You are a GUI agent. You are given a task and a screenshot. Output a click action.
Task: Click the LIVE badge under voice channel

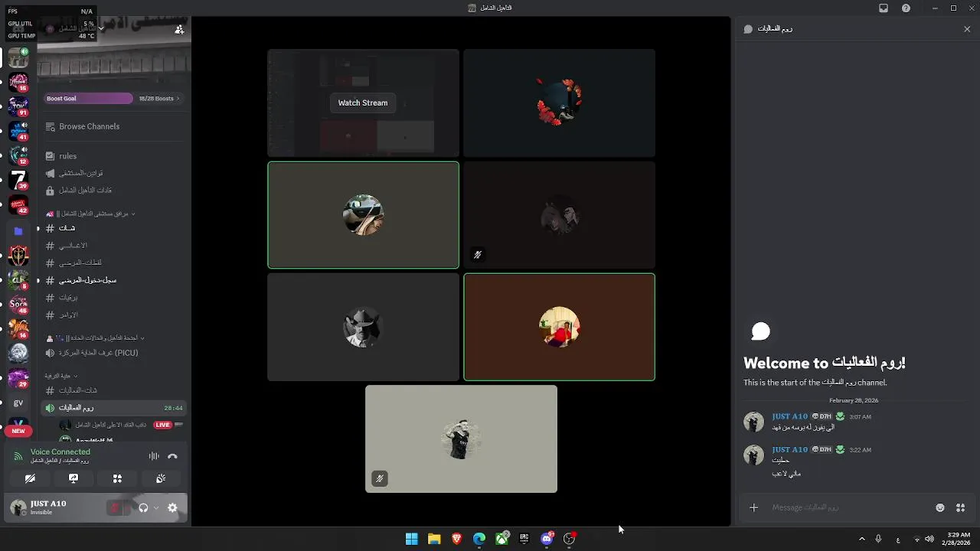click(162, 425)
